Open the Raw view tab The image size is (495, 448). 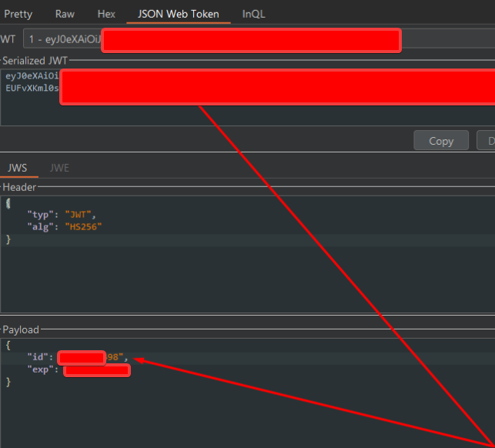pos(65,14)
